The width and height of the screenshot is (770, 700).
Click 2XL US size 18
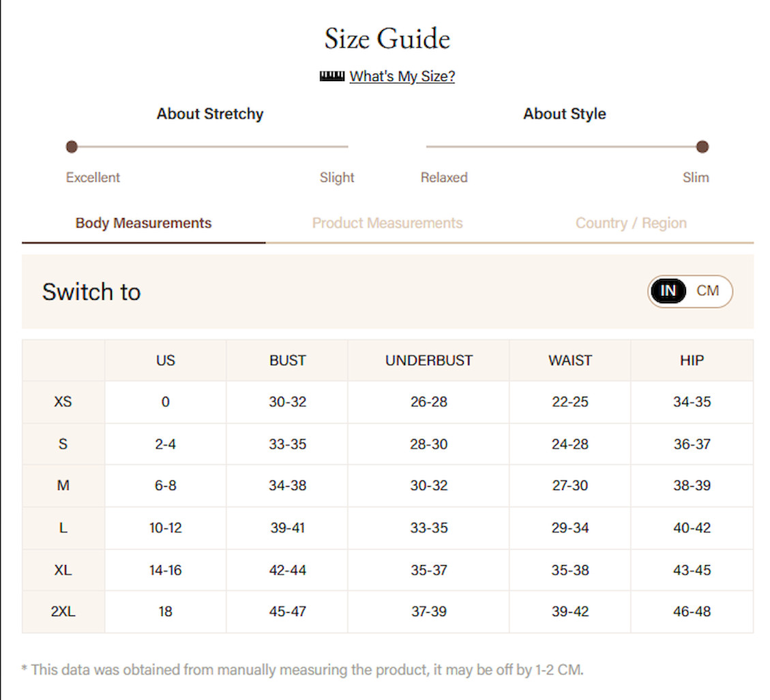pyautogui.click(x=166, y=611)
